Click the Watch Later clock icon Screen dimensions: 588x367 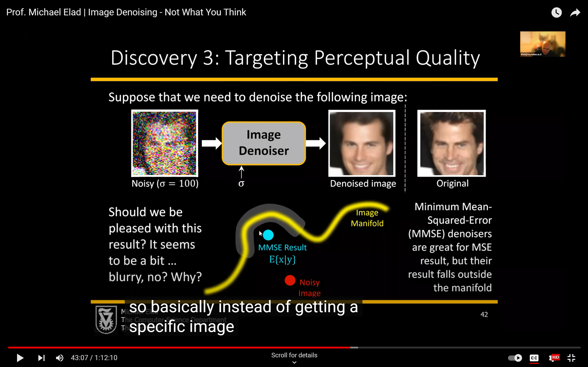click(x=556, y=12)
